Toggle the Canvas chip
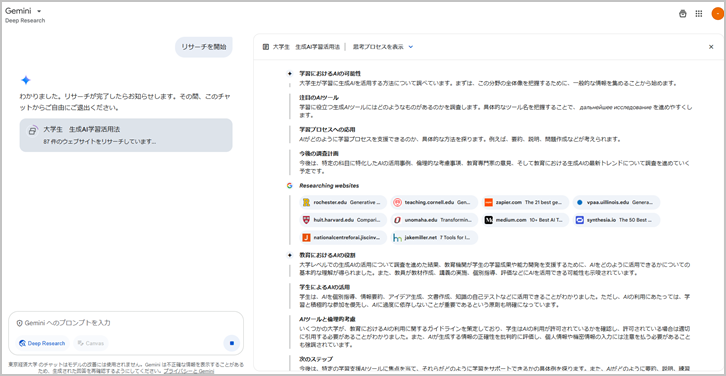726x376 pixels. click(x=91, y=343)
